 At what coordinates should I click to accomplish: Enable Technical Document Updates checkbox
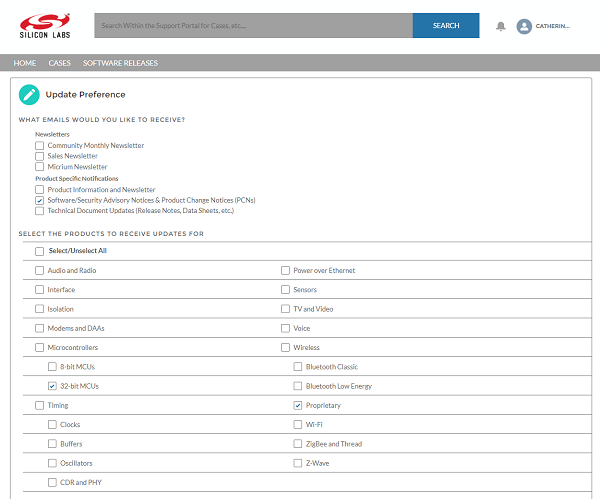coord(40,211)
